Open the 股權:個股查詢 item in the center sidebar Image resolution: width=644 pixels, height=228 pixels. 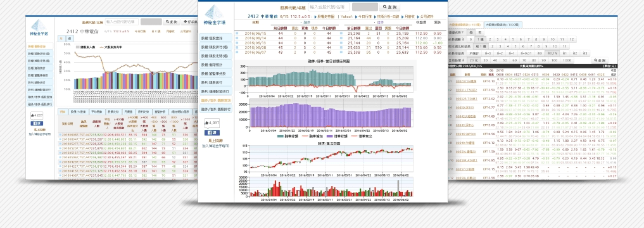[217, 37]
